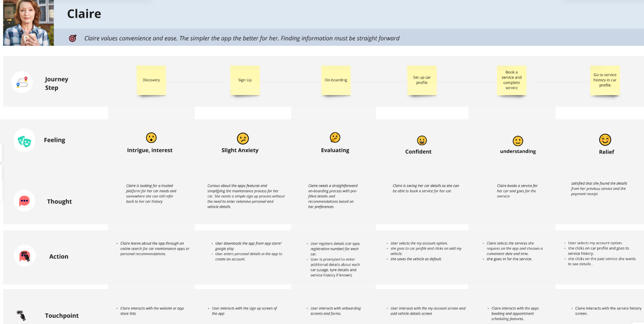644x324 pixels.
Task: Select the Relief label
Action: (x=606, y=152)
